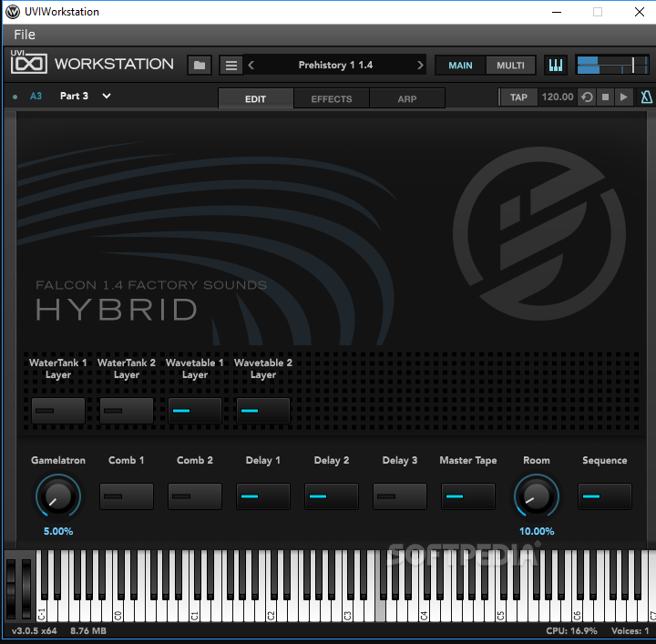
Task: Start playback with the play icon
Action: [x=623, y=97]
